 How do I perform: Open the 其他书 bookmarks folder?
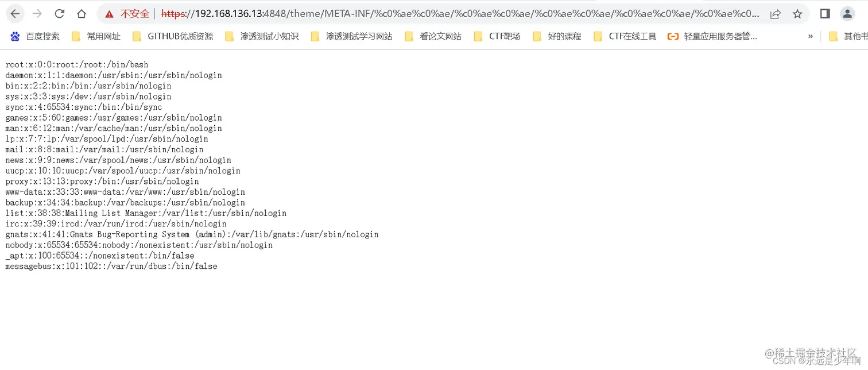(847, 36)
